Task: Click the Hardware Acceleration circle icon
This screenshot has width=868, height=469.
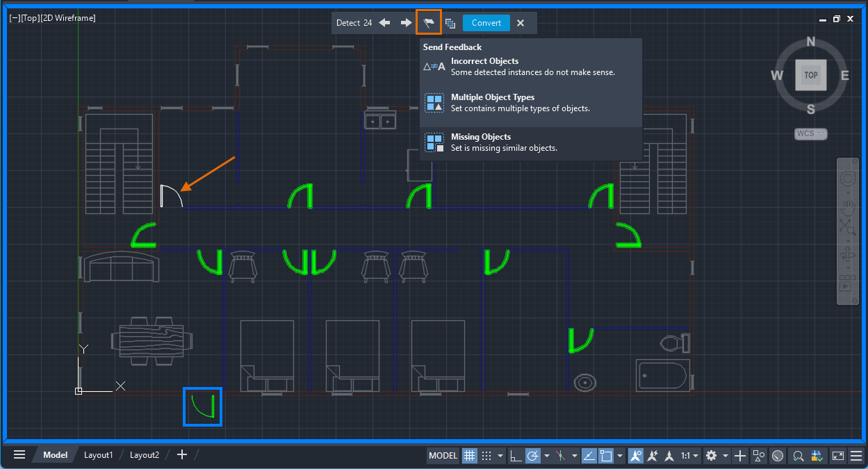Action: point(778,456)
